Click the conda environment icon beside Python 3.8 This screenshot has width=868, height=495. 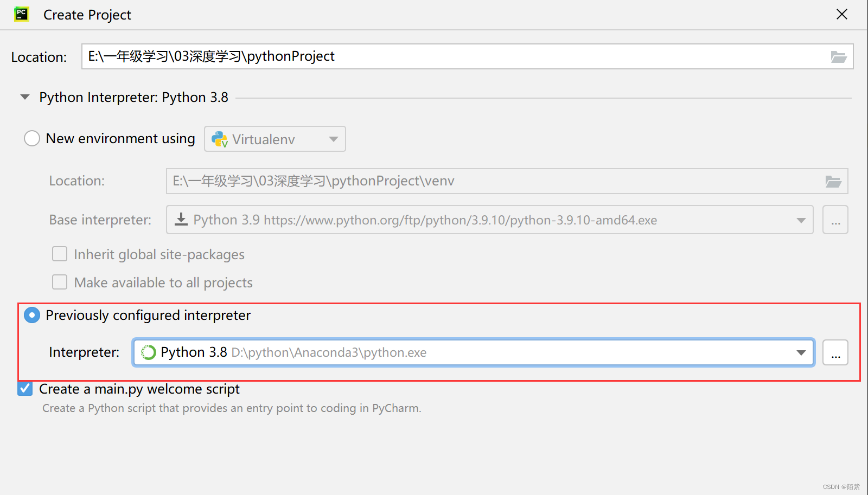click(148, 352)
